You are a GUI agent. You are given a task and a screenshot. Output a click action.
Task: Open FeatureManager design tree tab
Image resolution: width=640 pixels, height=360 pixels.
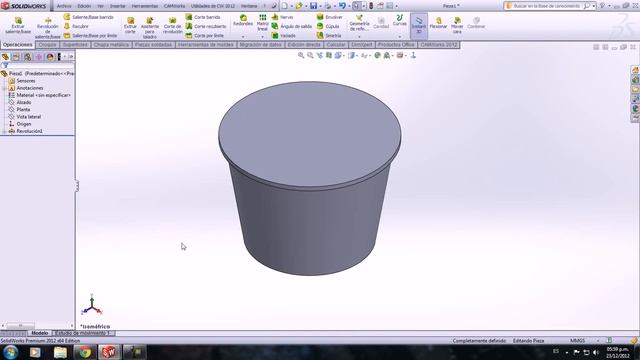[x=5, y=57]
